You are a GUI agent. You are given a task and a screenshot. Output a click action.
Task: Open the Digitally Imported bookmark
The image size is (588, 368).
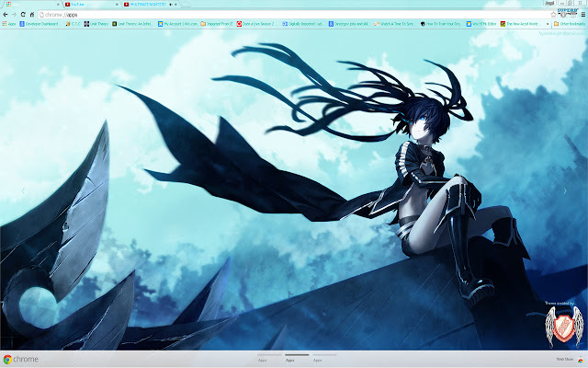(x=303, y=24)
